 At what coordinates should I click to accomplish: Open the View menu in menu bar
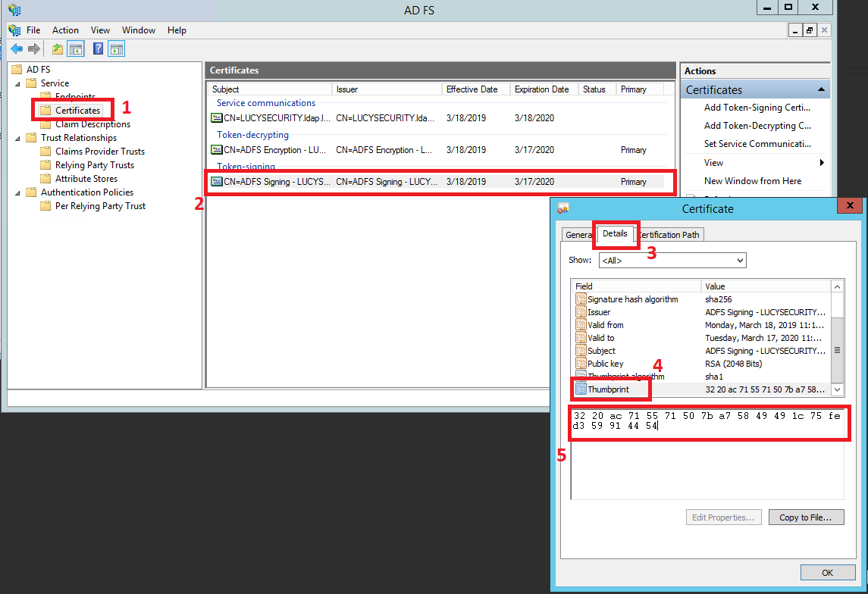100,30
